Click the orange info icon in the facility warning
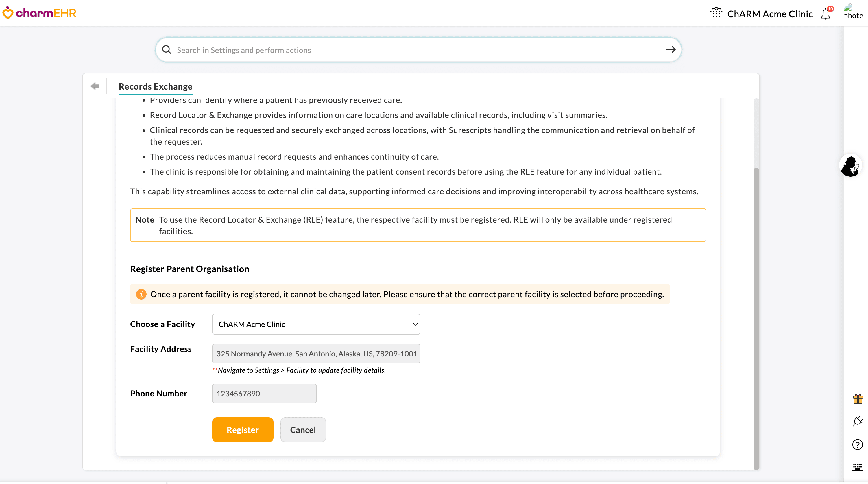Image resolution: width=868 pixels, height=484 pixels. (x=141, y=294)
